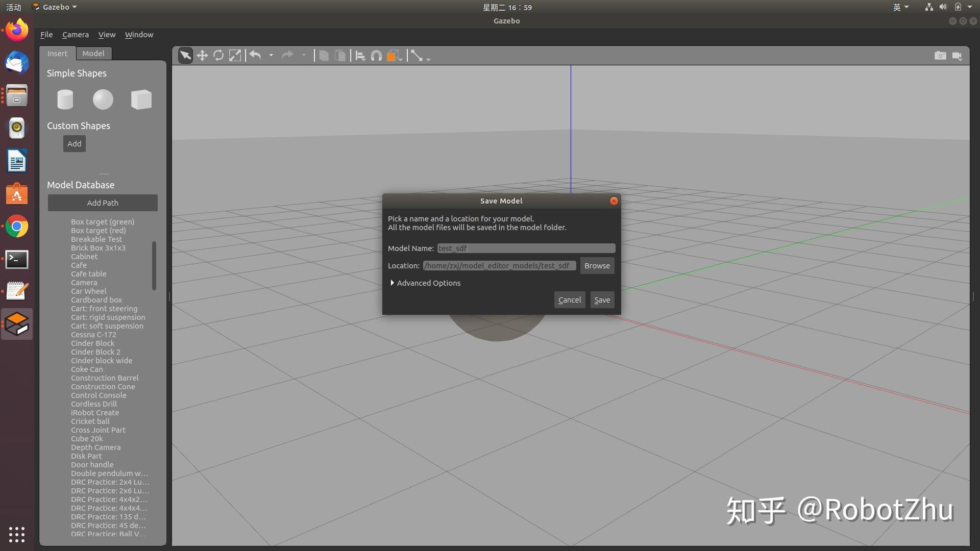
Task: Click the model list scrollbar
Action: (154, 265)
